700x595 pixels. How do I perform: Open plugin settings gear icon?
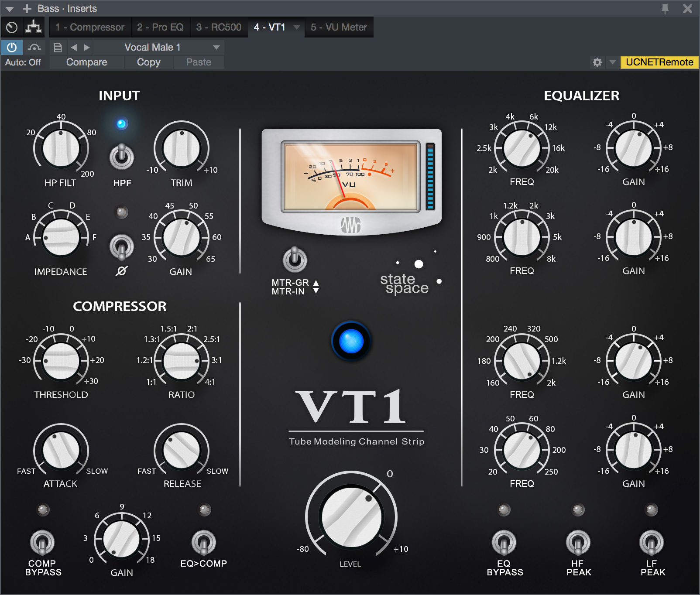(x=597, y=62)
